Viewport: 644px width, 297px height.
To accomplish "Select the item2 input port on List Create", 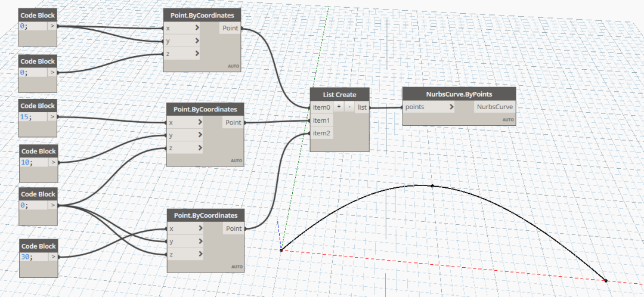I will click(x=321, y=132).
